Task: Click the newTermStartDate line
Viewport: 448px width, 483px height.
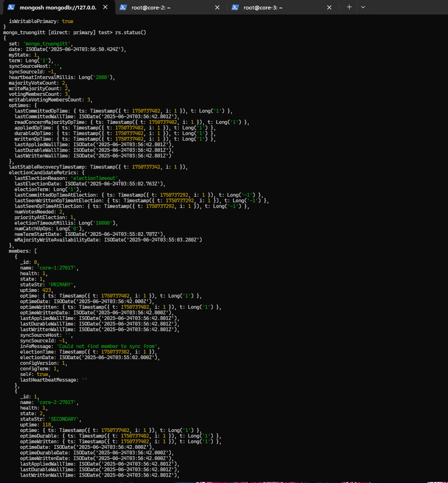Action: pos(90,234)
